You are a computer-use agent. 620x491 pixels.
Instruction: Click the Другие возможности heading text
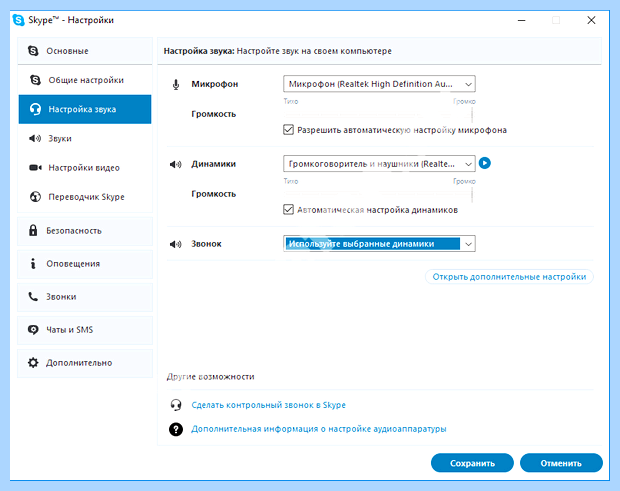210,377
